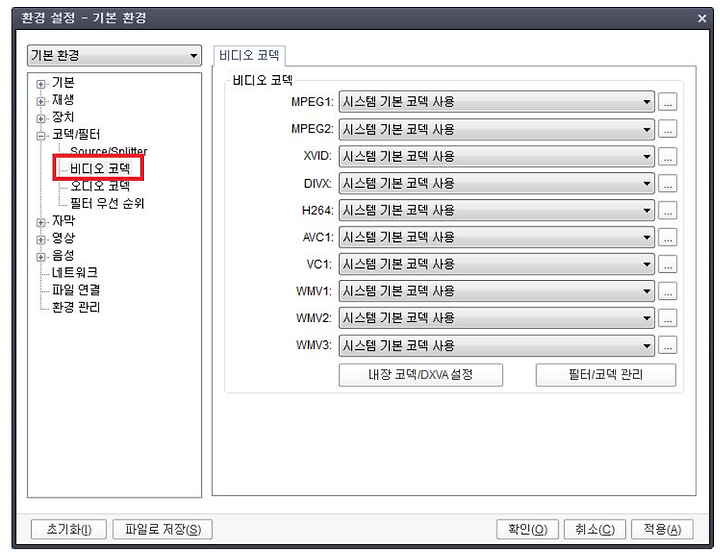Select 장치 in settings tree
720x559 pixels.
(x=63, y=117)
